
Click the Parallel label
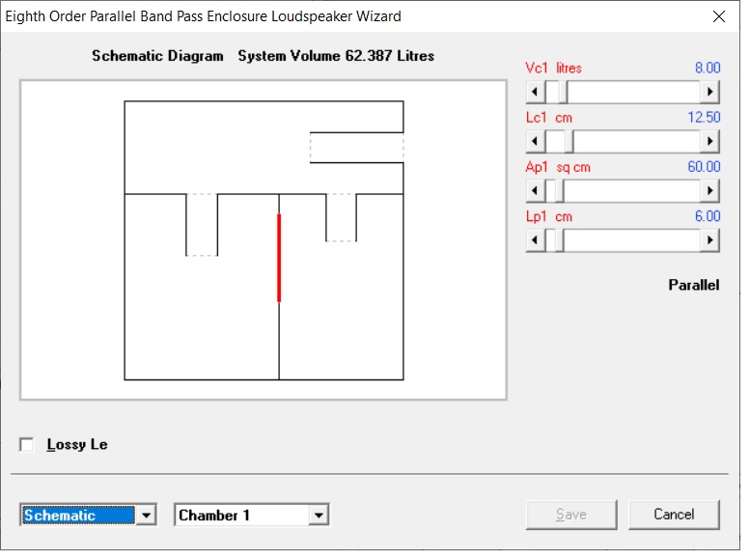(x=694, y=285)
